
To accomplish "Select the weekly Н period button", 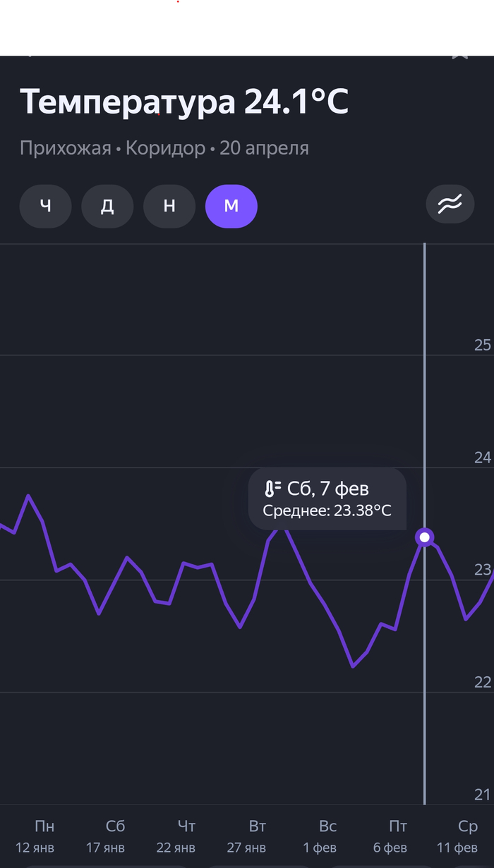I will click(x=169, y=207).
